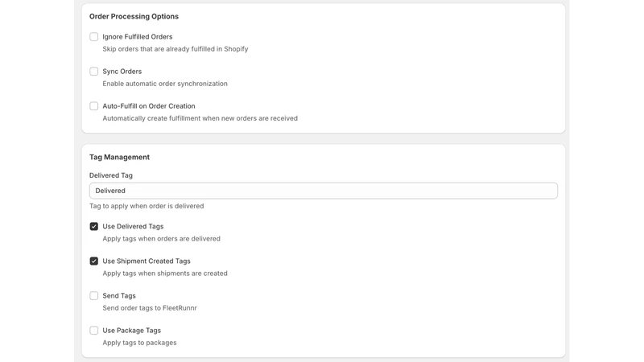This screenshot has height=362, width=644.
Task: Click 'Send order tags to FleetRunnr' text
Action: click(150, 308)
